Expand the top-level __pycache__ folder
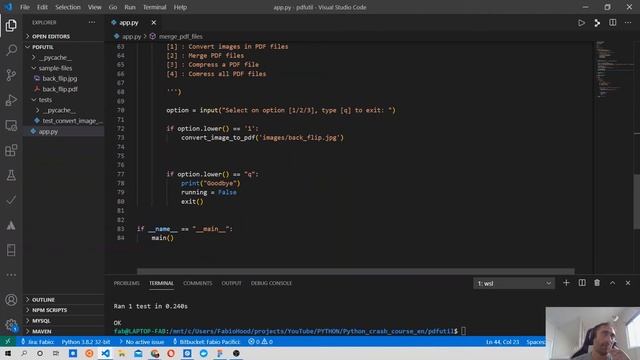This screenshot has height=360, width=640. point(64,58)
